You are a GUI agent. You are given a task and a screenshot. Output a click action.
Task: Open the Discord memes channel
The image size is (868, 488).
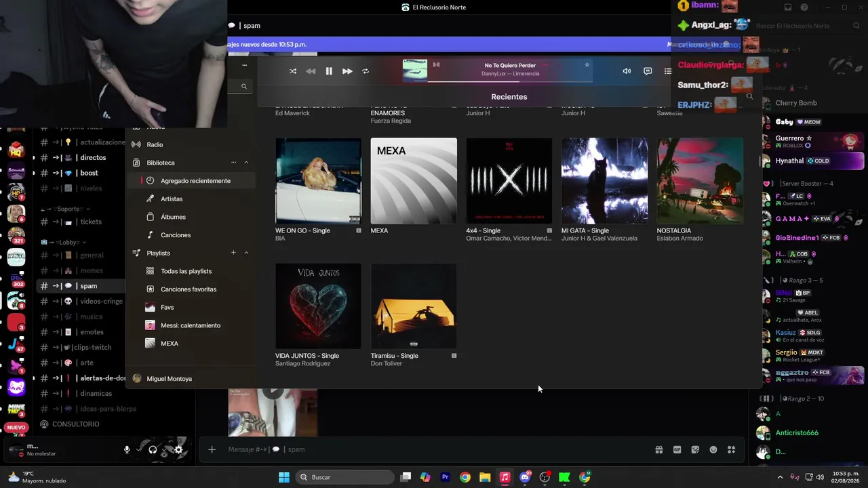tap(81, 270)
